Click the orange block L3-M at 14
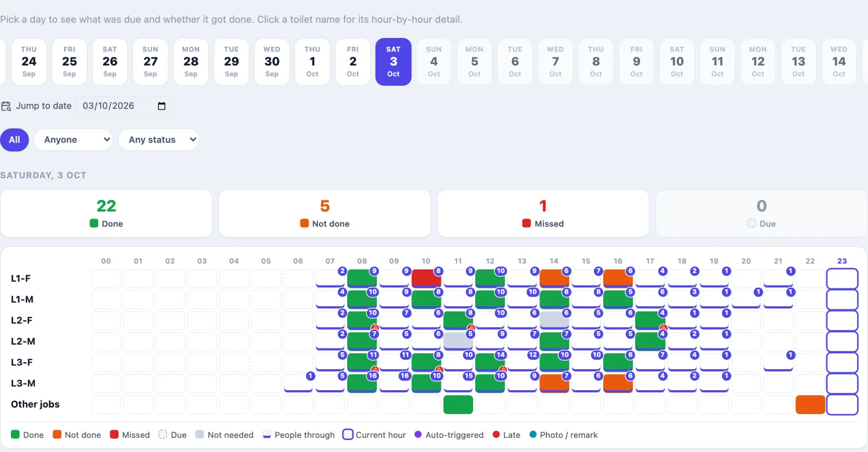The image size is (868, 452). coord(554,383)
